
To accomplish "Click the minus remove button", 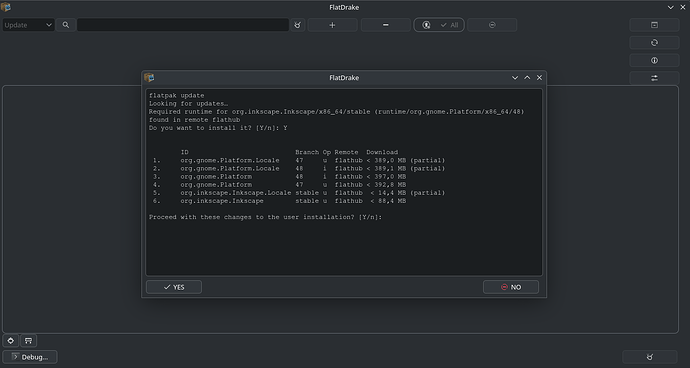I will (x=385, y=25).
